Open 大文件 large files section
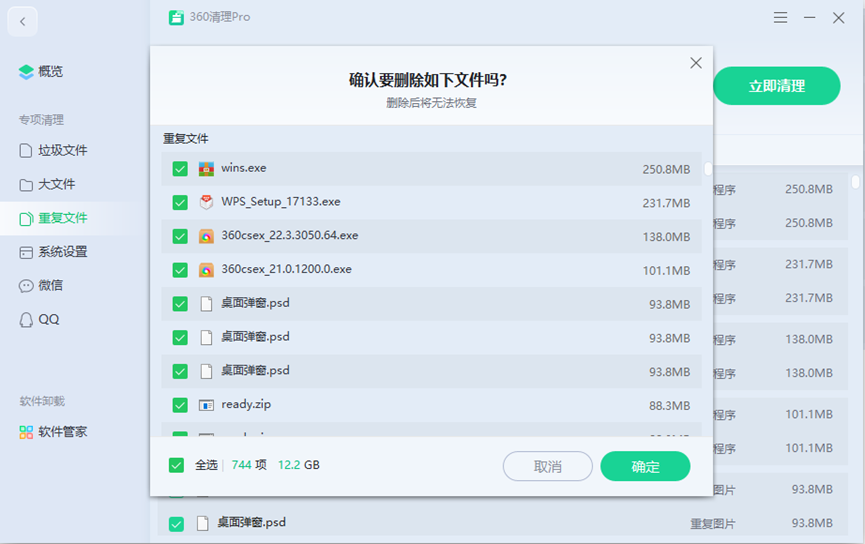 click(47, 184)
